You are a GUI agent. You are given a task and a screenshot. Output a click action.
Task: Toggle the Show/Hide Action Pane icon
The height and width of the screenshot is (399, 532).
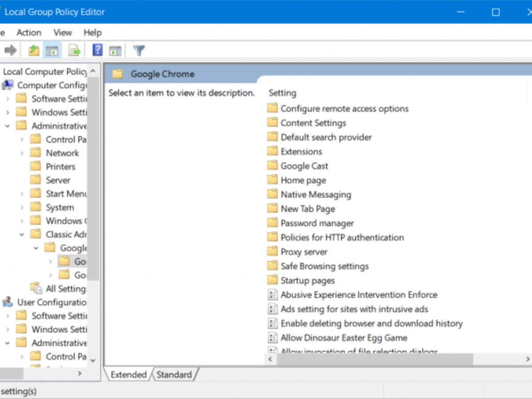(x=115, y=51)
